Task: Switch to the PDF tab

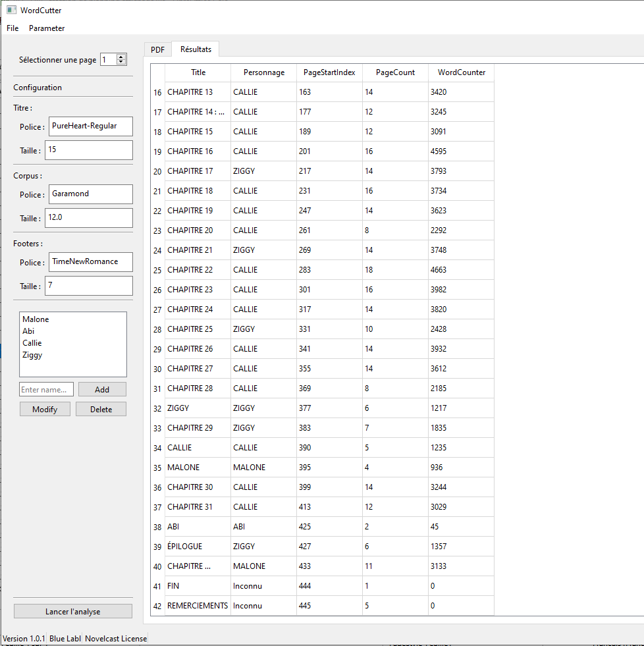Action: pyautogui.click(x=157, y=49)
